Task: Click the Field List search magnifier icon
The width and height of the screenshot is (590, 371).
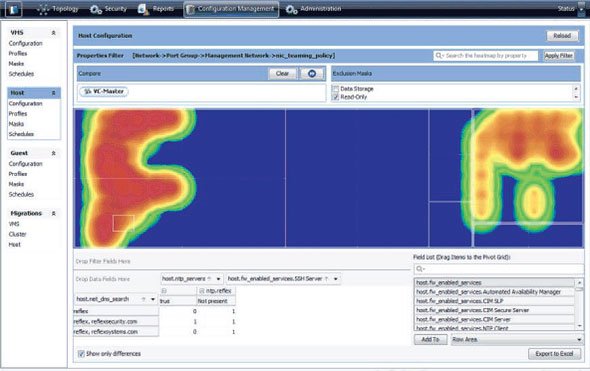Action: click(420, 269)
